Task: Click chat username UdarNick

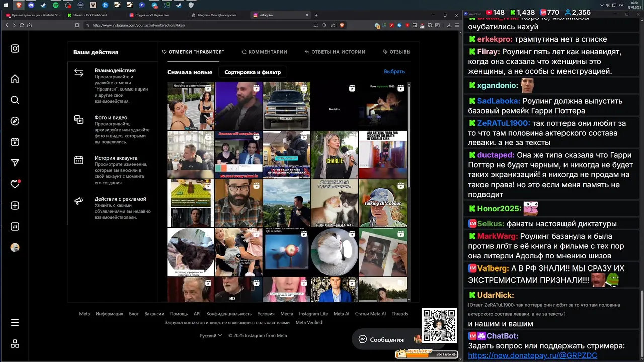Action: pyautogui.click(x=496, y=295)
